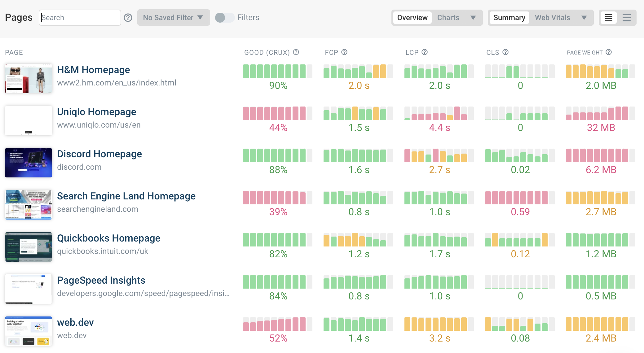This screenshot has width=644, height=353.
Task: Open the LCP column help icon
Action: click(x=425, y=52)
